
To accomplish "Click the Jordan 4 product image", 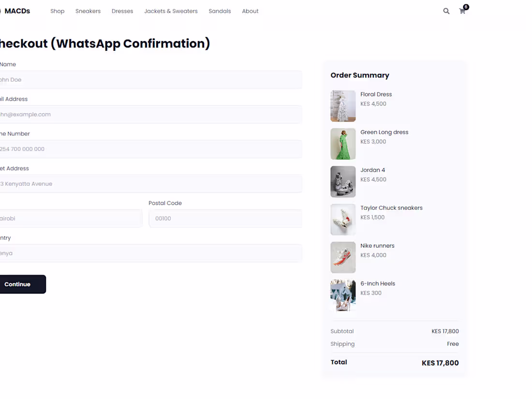I will coord(343,181).
